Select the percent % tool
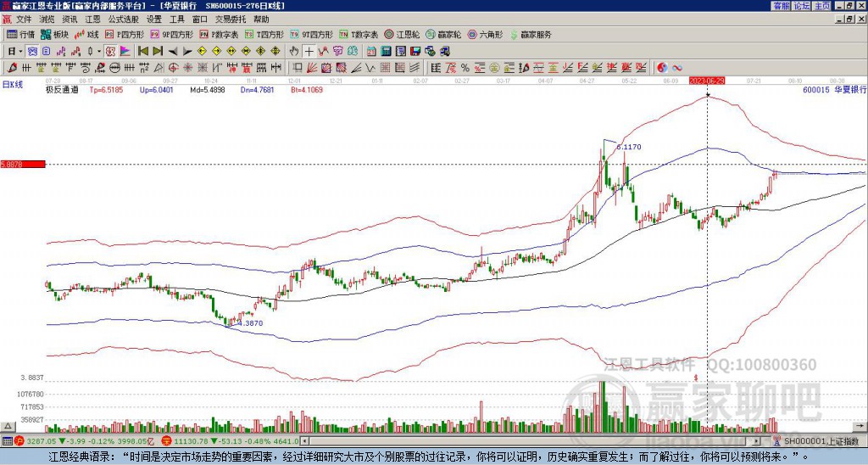The image size is (868, 465). pyautogui.click(x=465, y=68)
